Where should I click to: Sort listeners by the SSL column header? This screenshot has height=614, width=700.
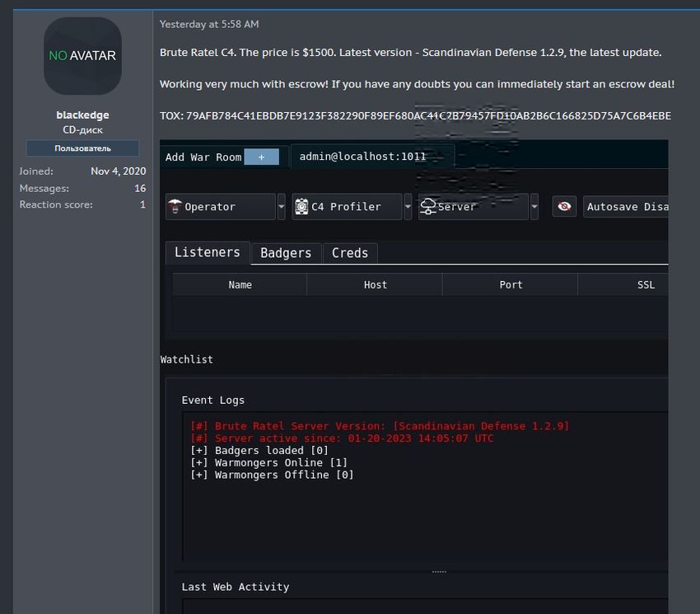(623, 284)
